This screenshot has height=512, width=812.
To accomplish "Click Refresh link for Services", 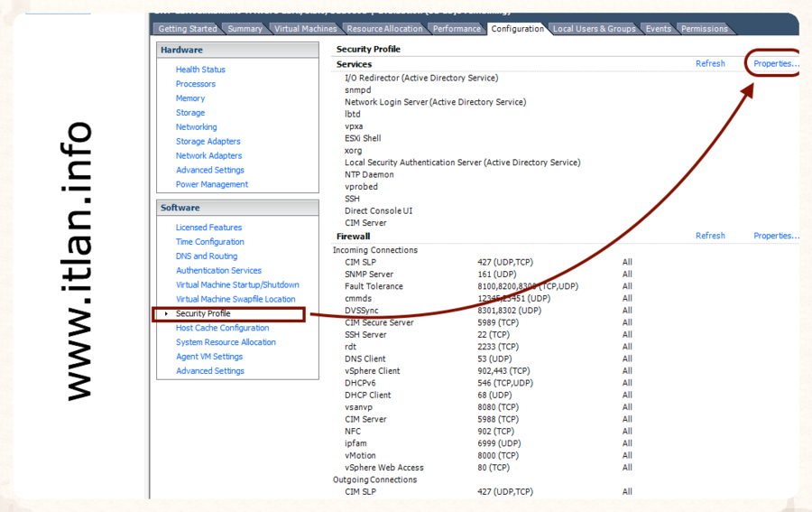I will click(x=710, y=64).
